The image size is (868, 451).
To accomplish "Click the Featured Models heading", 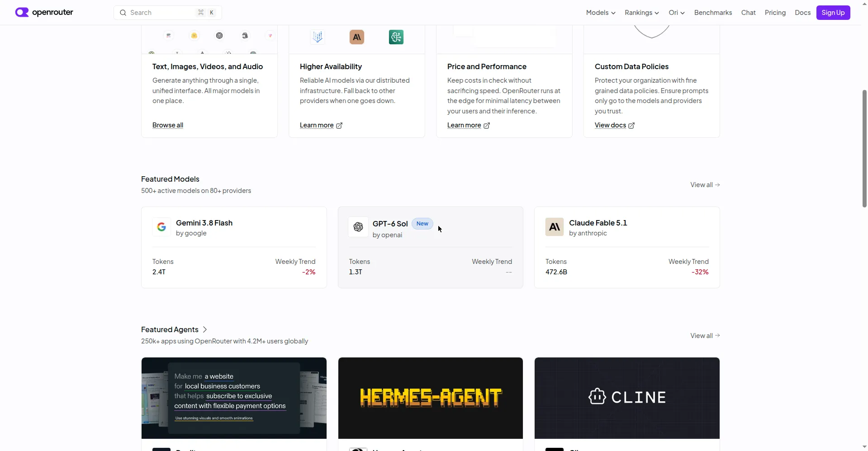I will pos(170,179).
